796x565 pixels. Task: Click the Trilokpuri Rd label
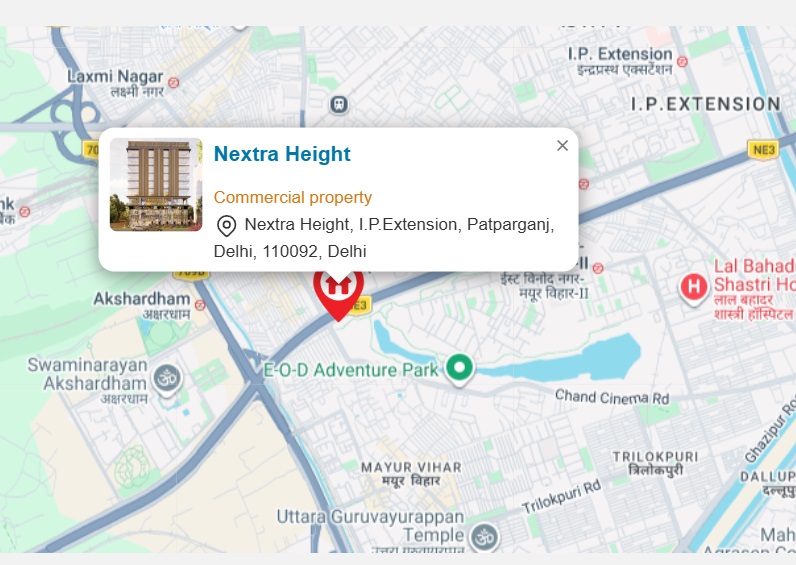click(561, 496)
